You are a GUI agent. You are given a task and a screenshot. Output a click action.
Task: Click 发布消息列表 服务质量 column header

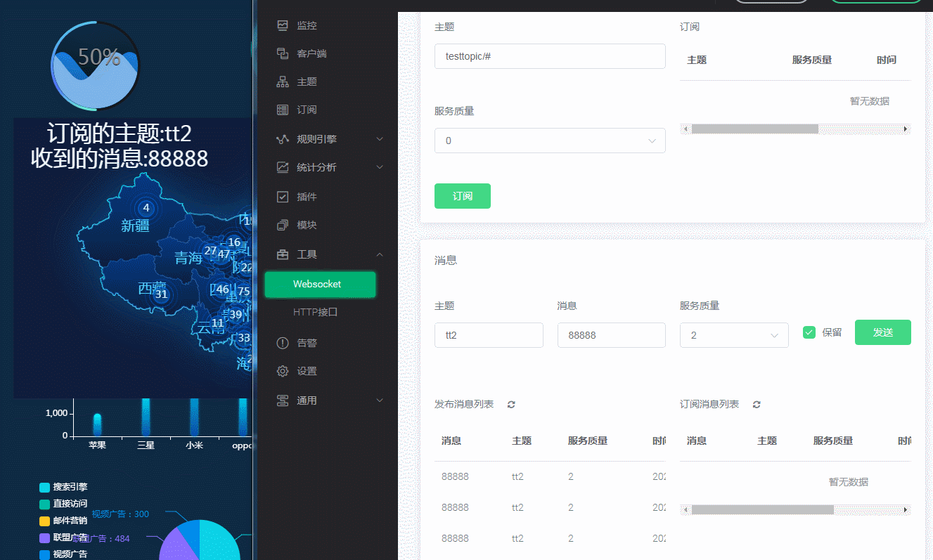tap(588, 441)
